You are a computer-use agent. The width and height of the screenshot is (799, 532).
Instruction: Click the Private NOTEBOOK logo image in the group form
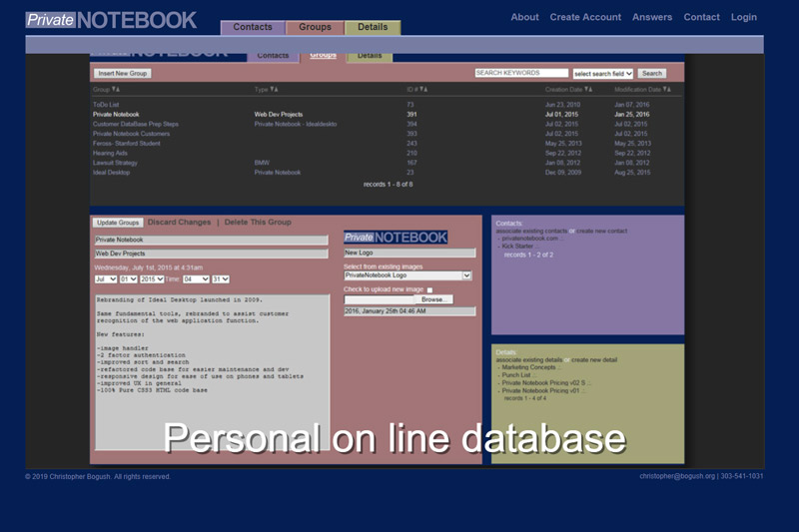[396, 238]
